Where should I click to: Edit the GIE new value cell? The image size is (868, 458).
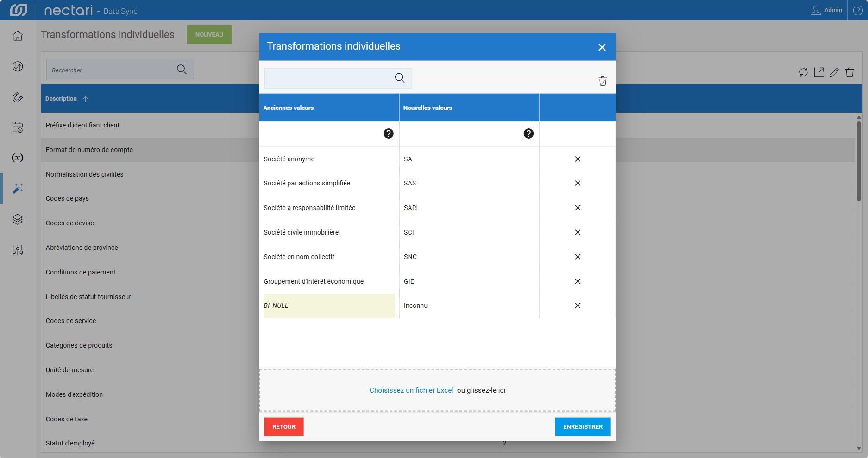click(469, 281)
